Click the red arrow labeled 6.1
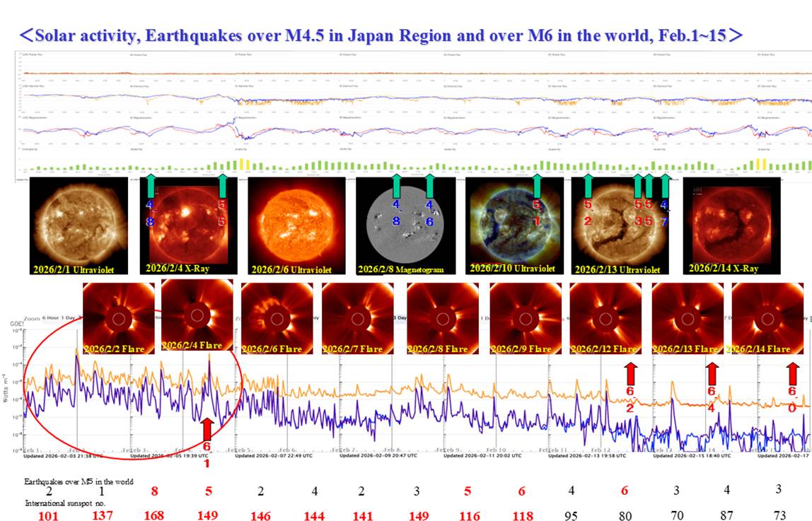812x521 pixels. pos(207,429)
